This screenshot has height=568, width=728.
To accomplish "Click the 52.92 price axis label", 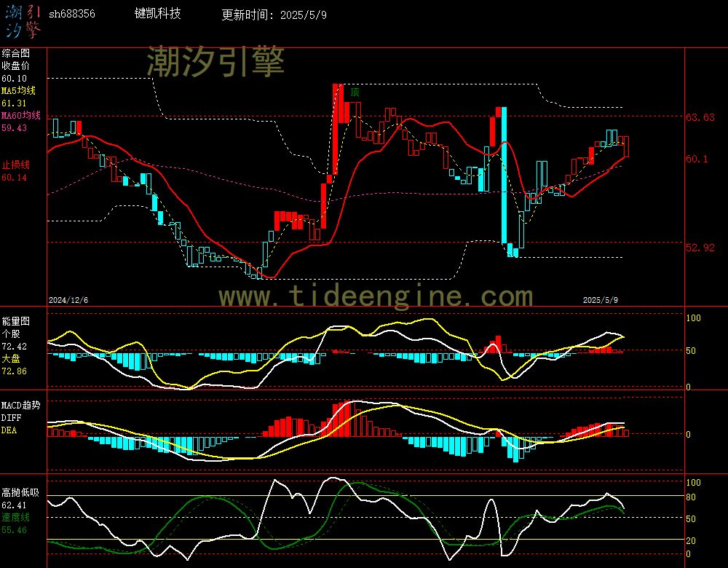I will (x=700, y=248).
